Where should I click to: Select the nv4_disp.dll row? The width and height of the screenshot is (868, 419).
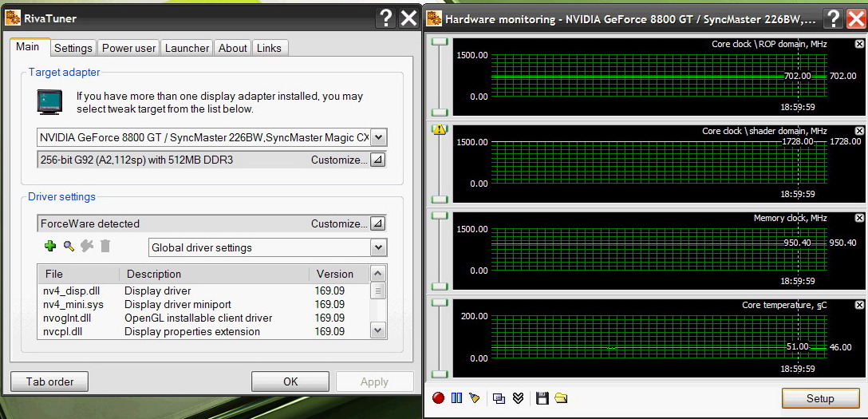[x=203, y=291]
